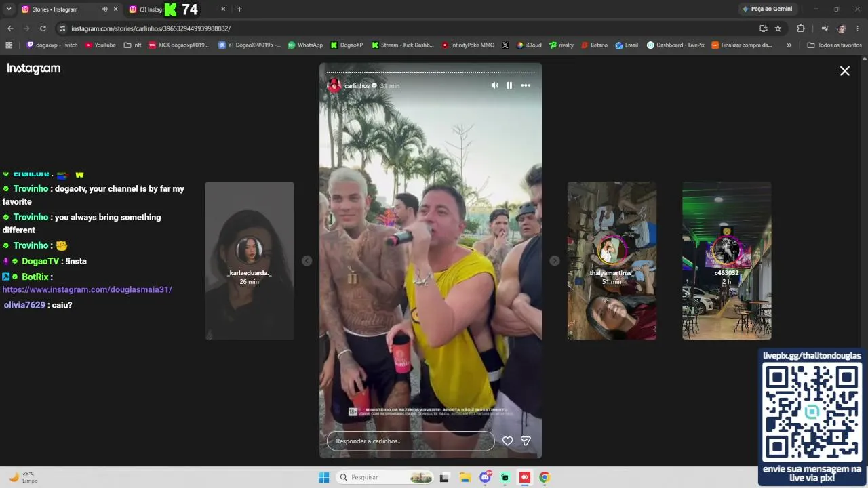868x488 pixels.
Task: Go to the previous story
Action: 307,261
